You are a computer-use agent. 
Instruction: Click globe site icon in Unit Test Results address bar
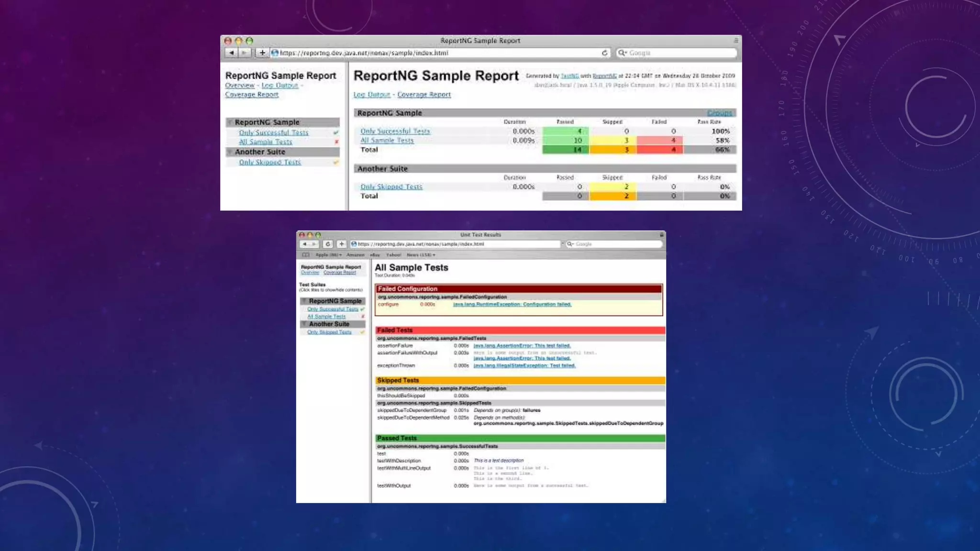pyautogui.click(x=354, y=244)
